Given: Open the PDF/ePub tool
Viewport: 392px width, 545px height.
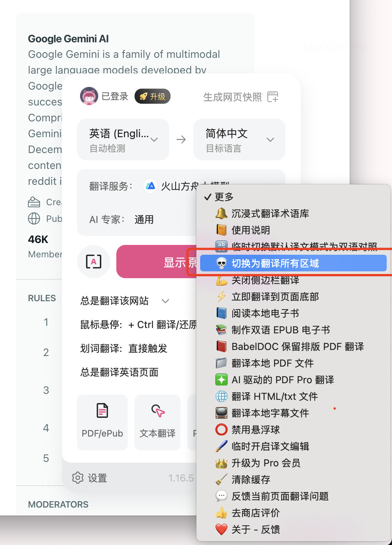Looking at the screenshot, I should tap(102, 423).
